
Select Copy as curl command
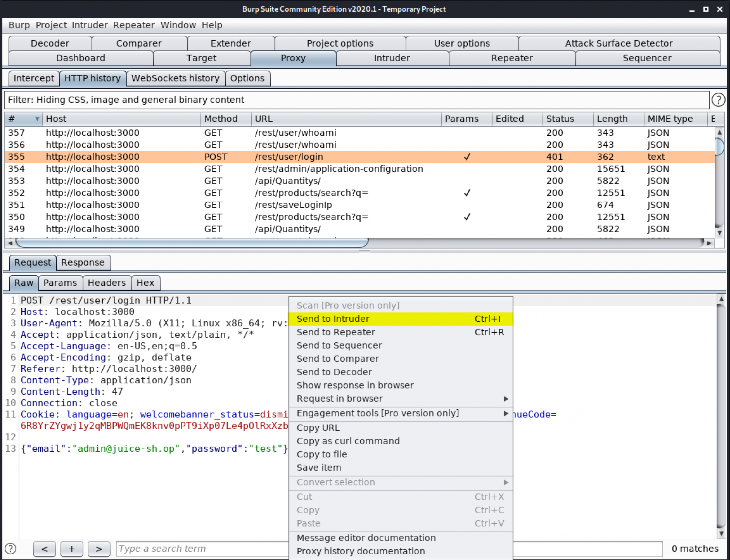click(348, 441)
